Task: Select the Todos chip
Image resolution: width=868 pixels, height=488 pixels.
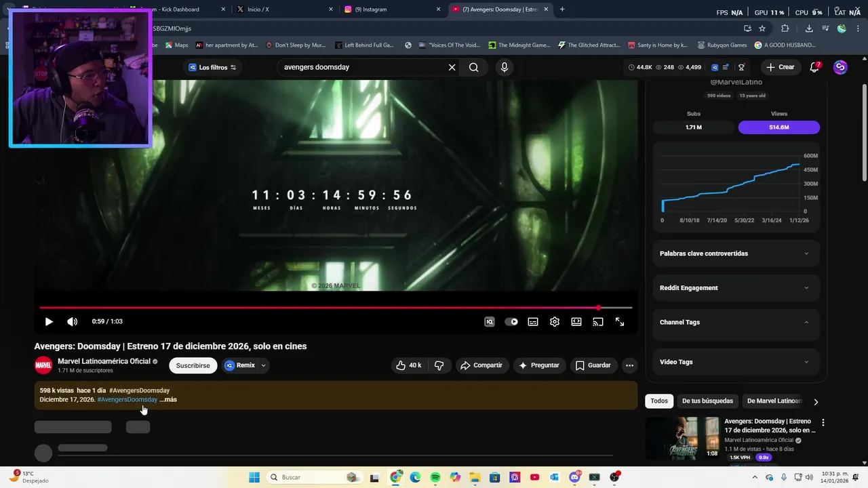Action: click(659, 401)
